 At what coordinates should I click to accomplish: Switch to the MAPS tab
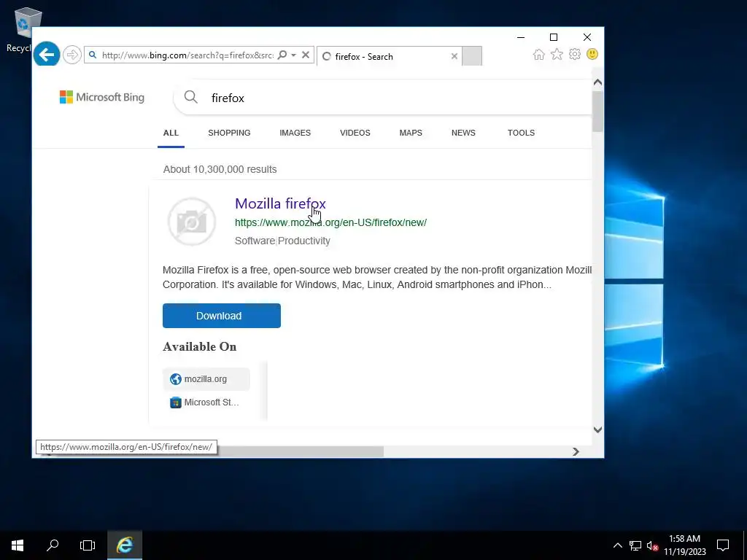coord(411,133)
